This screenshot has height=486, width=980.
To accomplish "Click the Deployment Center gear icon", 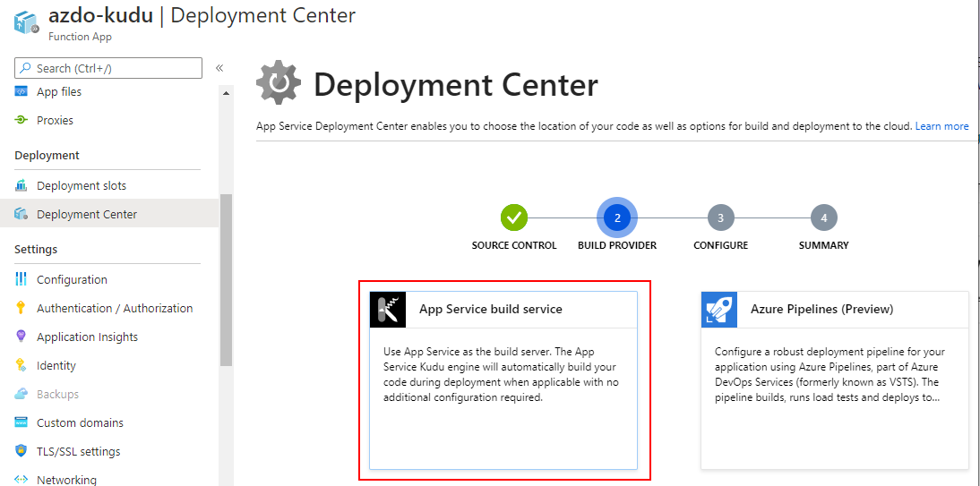I will [278, 84].
